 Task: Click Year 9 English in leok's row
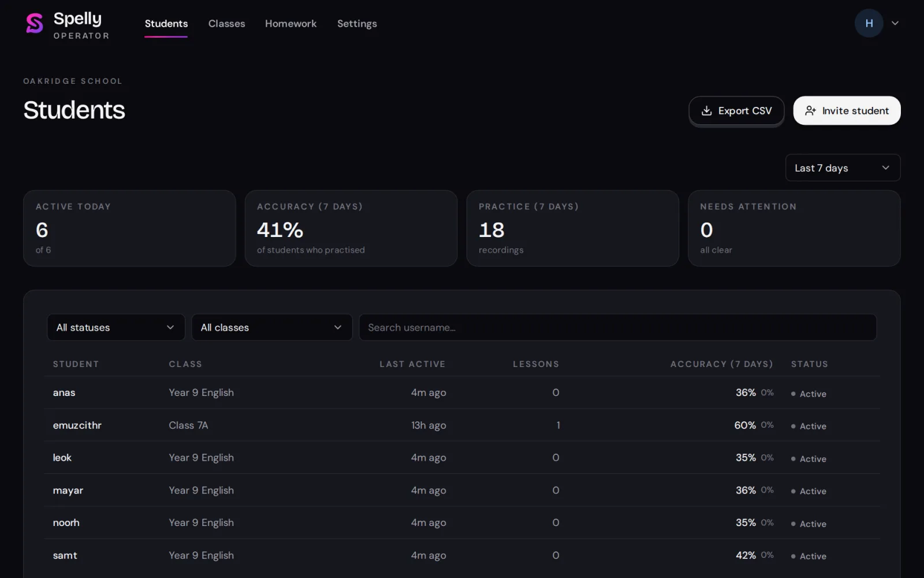coord(201,457)
